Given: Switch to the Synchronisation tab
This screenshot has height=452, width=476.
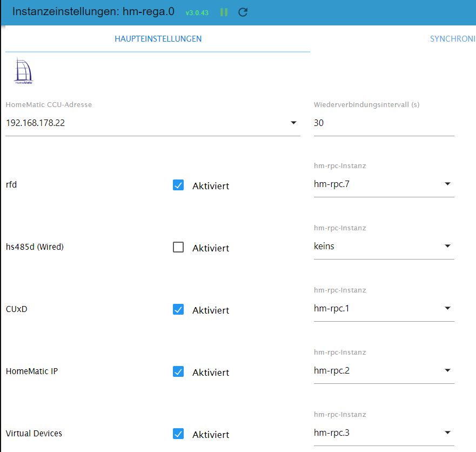Looking at the screenshot, I should (x=453, y=39).
